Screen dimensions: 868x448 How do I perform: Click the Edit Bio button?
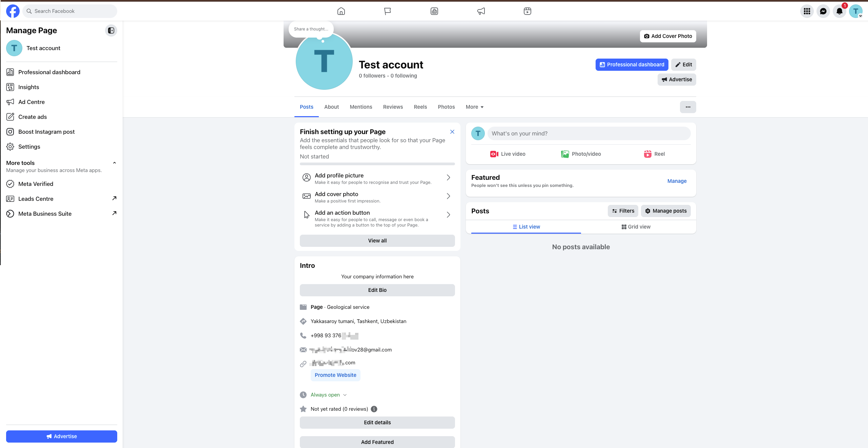pyautogui.click(x=377, y=290)
